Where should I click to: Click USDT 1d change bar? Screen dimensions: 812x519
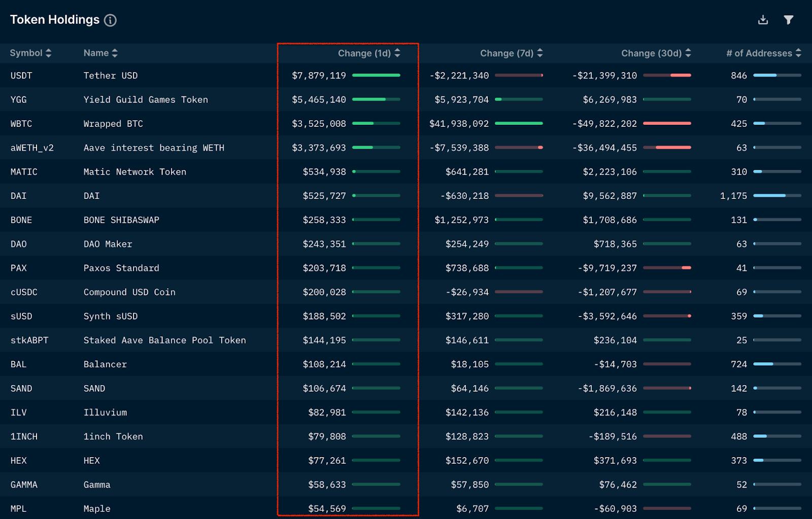pyautogui.click(x=376, y=75)
